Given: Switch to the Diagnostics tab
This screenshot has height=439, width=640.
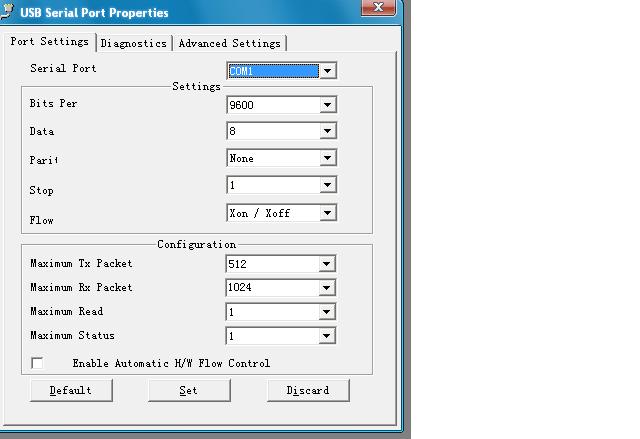Looking at the screenshot, I should pyautogui.click(x=134, y=44).
